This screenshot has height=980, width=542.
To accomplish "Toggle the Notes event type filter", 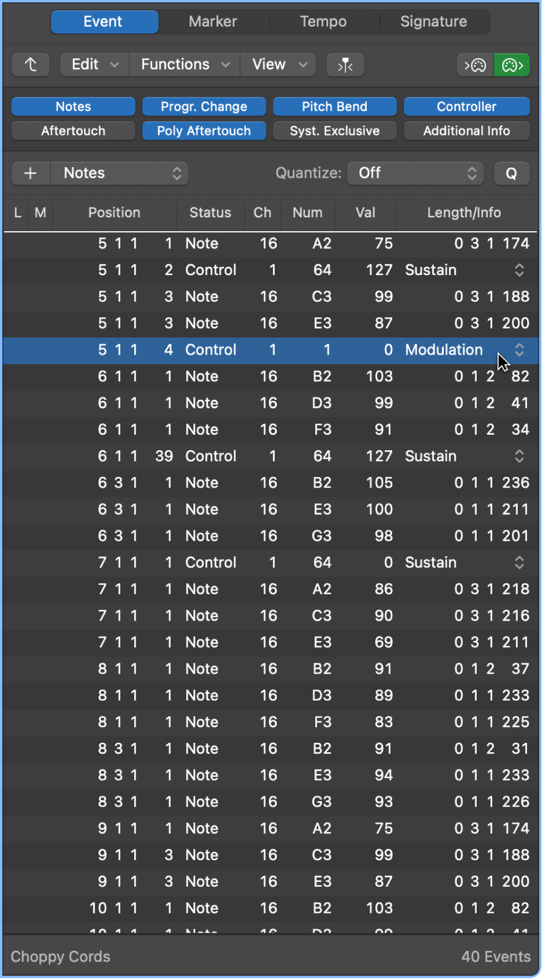I will (x=73, y=106).
